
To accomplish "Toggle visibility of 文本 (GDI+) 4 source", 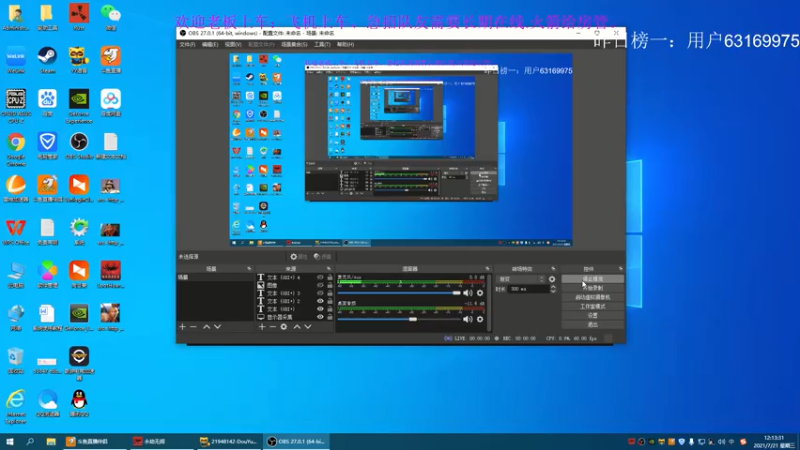I will [320, 278].
